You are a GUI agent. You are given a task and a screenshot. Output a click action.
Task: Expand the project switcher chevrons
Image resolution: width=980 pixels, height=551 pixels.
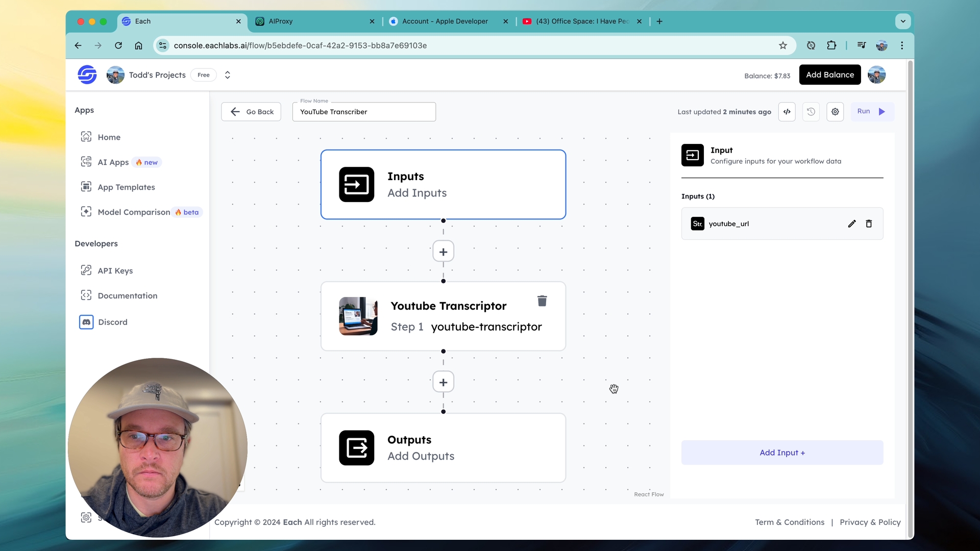(228, 75)
